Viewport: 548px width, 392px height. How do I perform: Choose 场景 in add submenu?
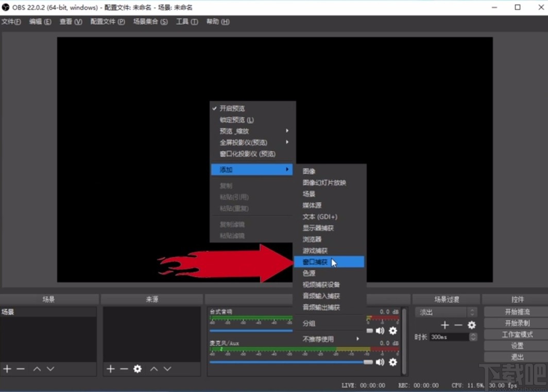tap(330, 194)
